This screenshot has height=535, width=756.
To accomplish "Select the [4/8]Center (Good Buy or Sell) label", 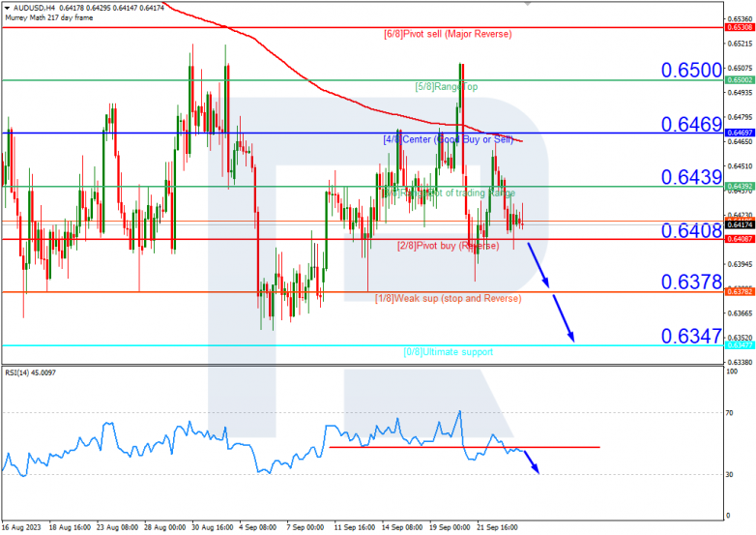I will pos(449,139).
